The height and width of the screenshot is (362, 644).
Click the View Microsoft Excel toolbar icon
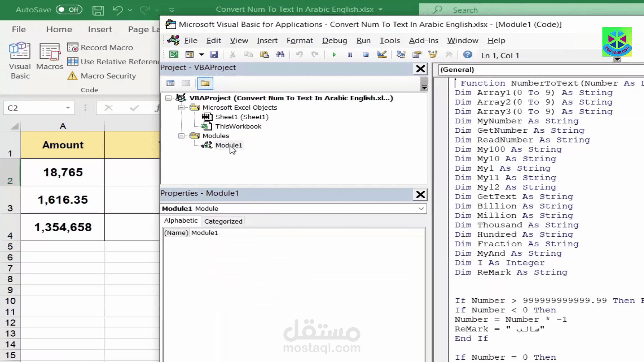click(173, 55)
